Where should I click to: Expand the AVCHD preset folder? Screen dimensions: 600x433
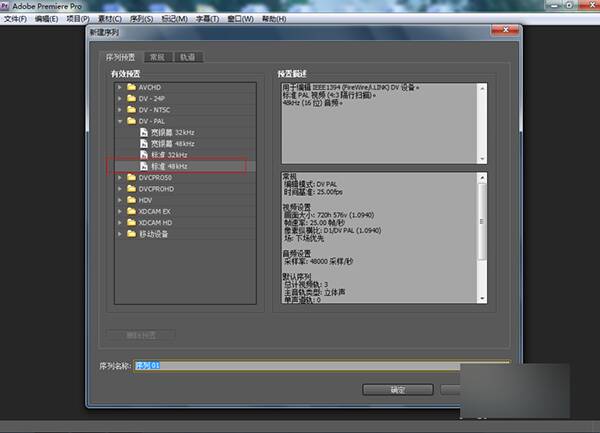pos(120,88)
